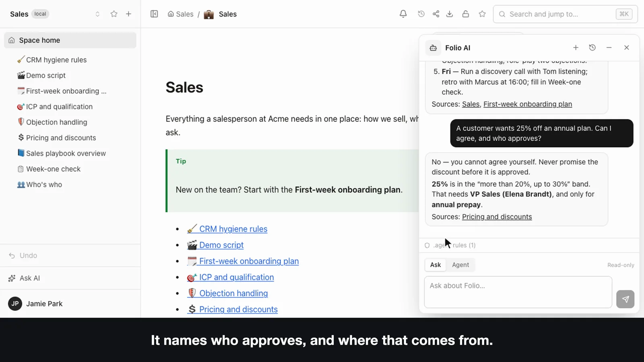Open the Sales source link in chat
The width and height of the screenshot is (644, 362).
point(471,104)
